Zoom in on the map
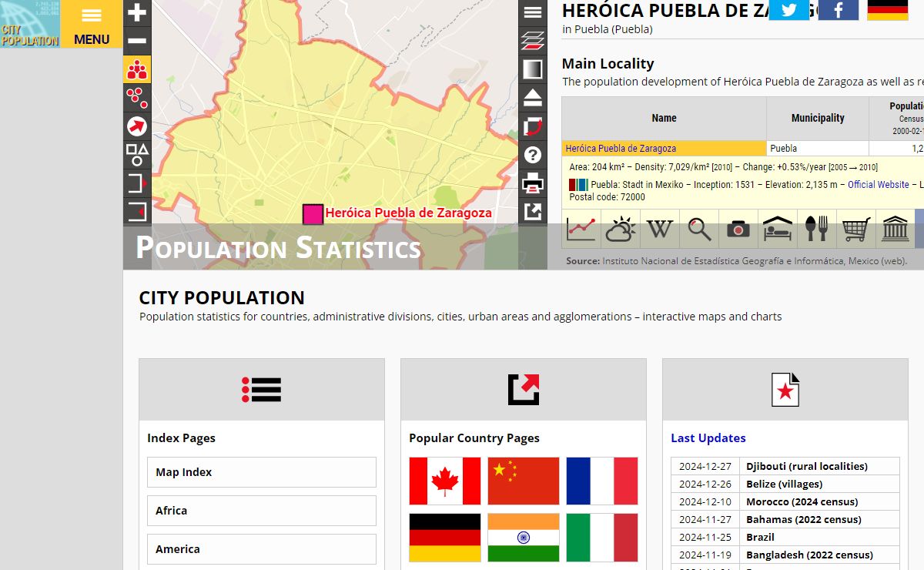Viewport: 924px width, 570px height. (137, 12)
